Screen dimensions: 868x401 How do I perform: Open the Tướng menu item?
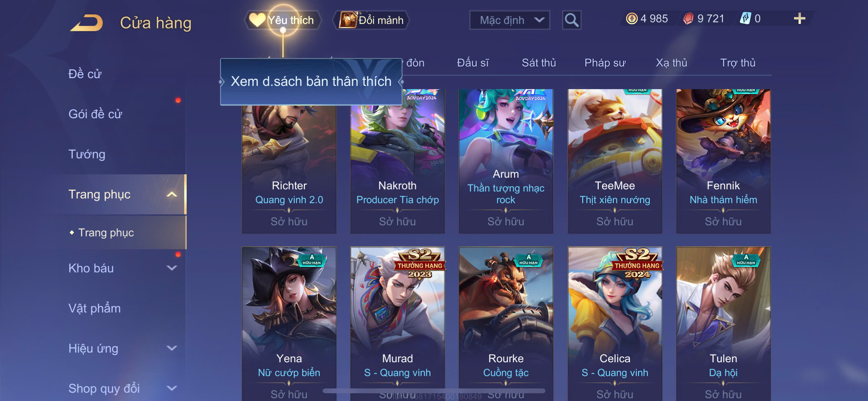click(x=87, y=154)
